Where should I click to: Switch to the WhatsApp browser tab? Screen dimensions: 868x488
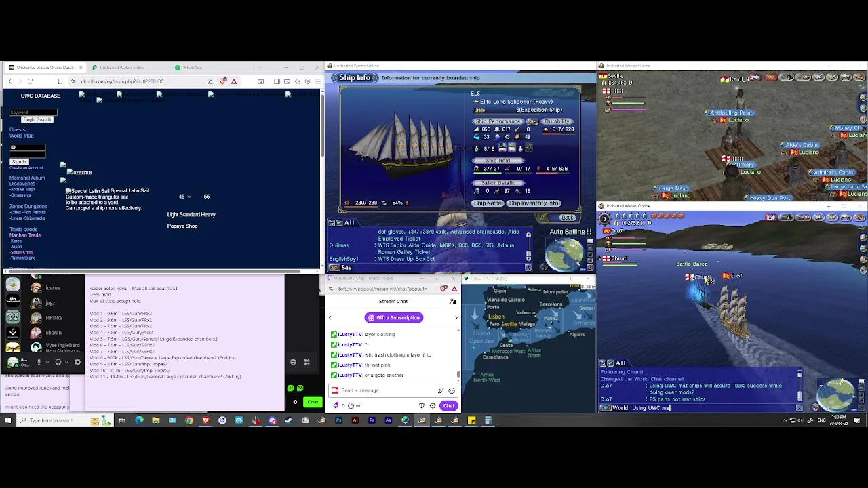click(193, 68)
